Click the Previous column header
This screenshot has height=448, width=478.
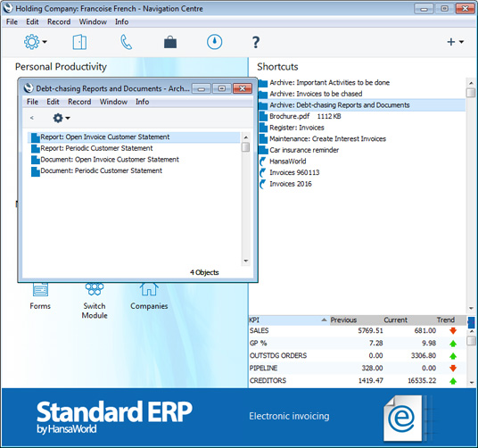point(343,320)
